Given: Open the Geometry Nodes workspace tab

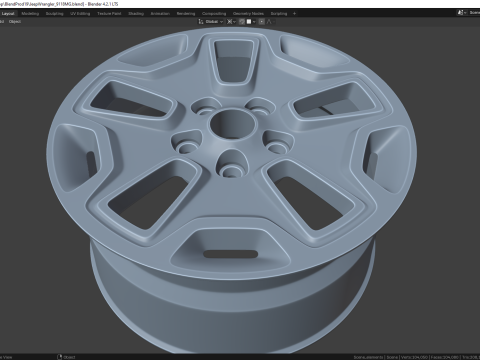Looking at the screenshot, I should pos(248,14).
